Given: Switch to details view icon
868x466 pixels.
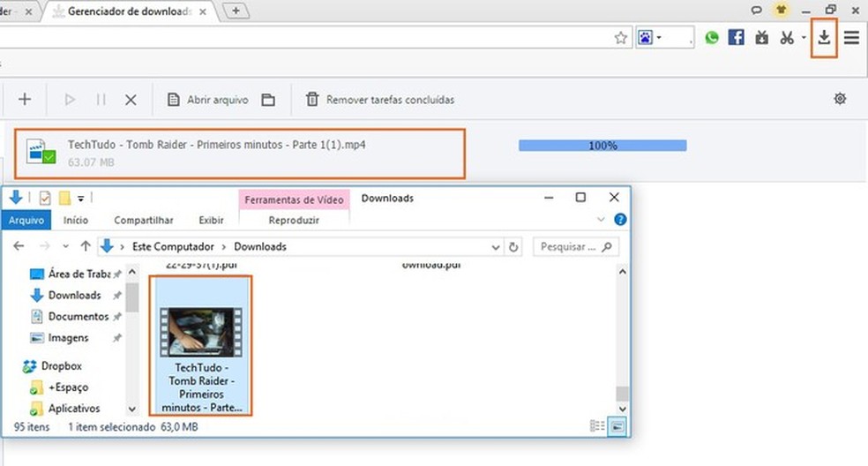Looking at the screenshot, I should pos(597,426).
